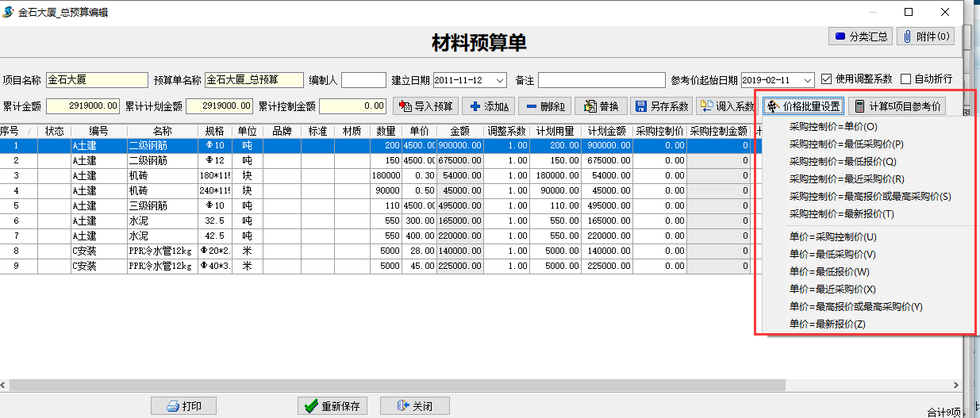This screenshot has width=980, height=418.
Task: Enable the 自动折行 checkbox
Action: click(x=906, y=79)
